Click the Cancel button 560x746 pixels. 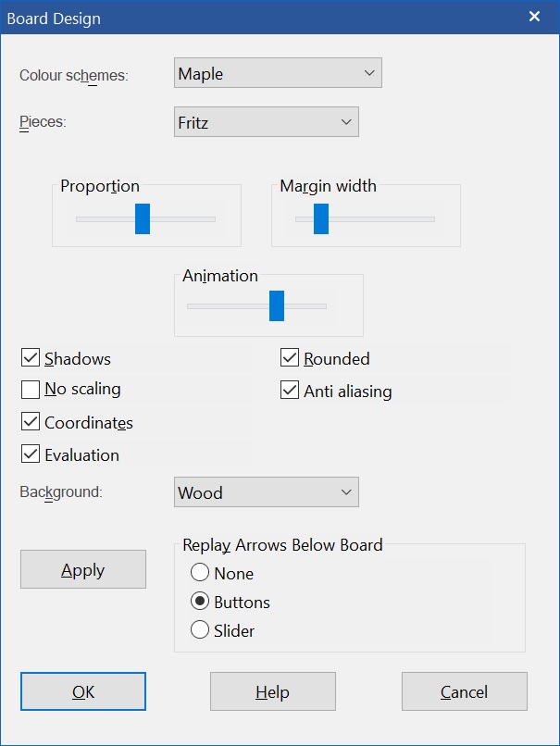coord(464,691)
